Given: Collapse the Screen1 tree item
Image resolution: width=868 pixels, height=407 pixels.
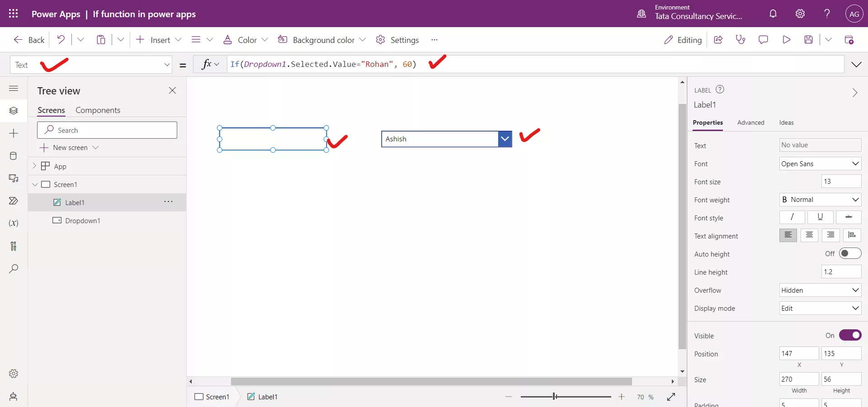Looking at the screenshot, I should click(35, 184).
